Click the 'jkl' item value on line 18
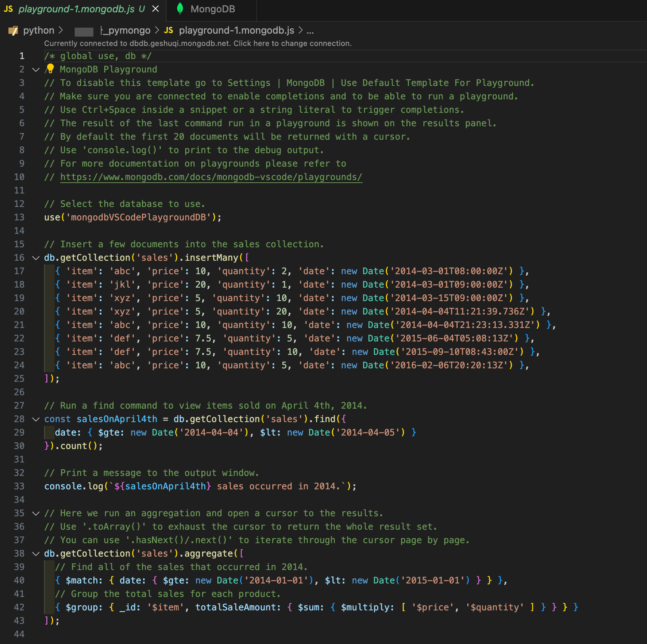Viewport: 647px width, 644px height. (x=122, y=285)
